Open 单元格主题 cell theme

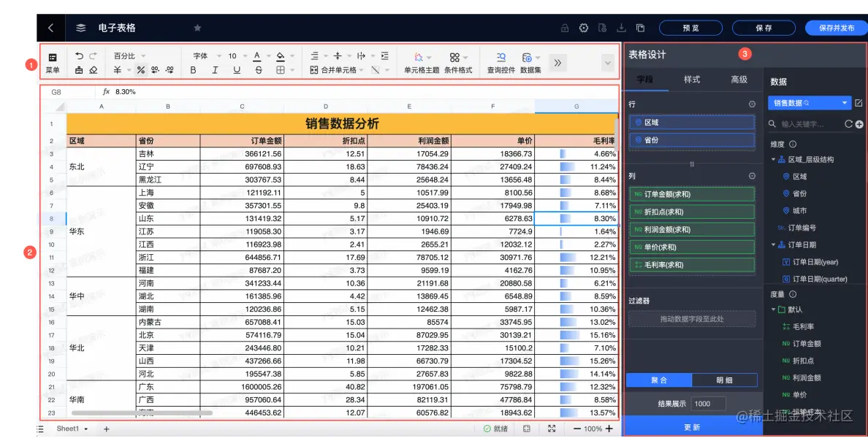[x=422, y=64]
